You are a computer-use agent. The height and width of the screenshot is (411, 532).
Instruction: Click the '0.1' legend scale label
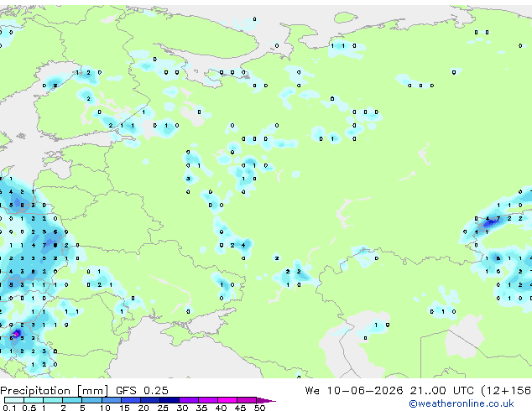(10, 408)
